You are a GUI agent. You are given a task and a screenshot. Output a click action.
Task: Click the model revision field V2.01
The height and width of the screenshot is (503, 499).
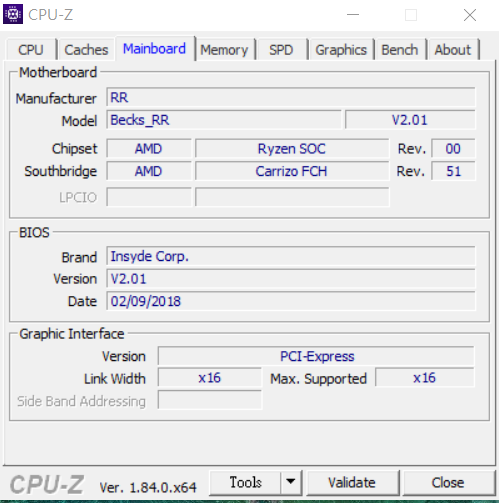pyautogui.click(x=410, y=120)
